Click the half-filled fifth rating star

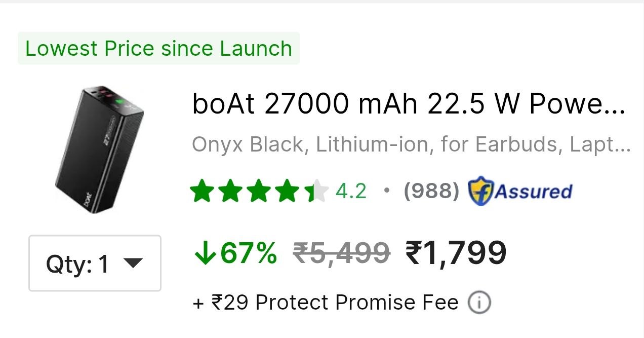pos(316,191)
